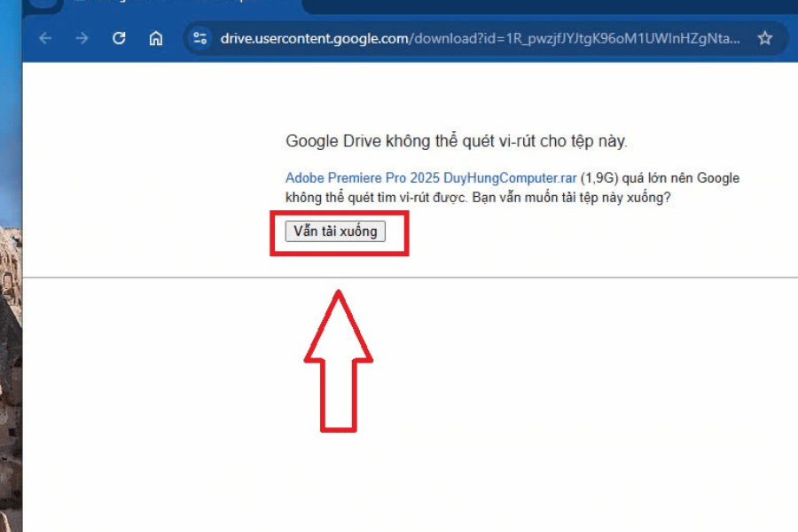Image resolution: width=798 pixels, height=532 pixels.
Task: Bookmark this page with the star icon
Action: pos(765,38)
